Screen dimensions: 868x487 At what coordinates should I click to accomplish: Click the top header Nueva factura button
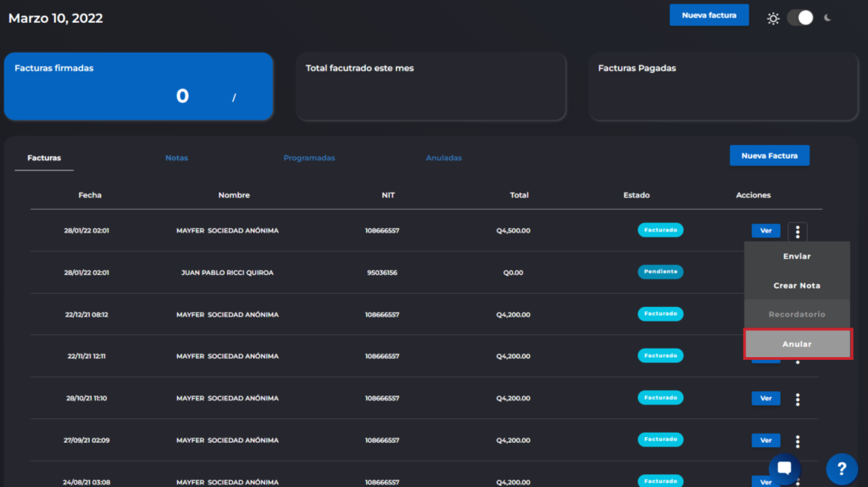pyautogui.click(x=709, y=14)
